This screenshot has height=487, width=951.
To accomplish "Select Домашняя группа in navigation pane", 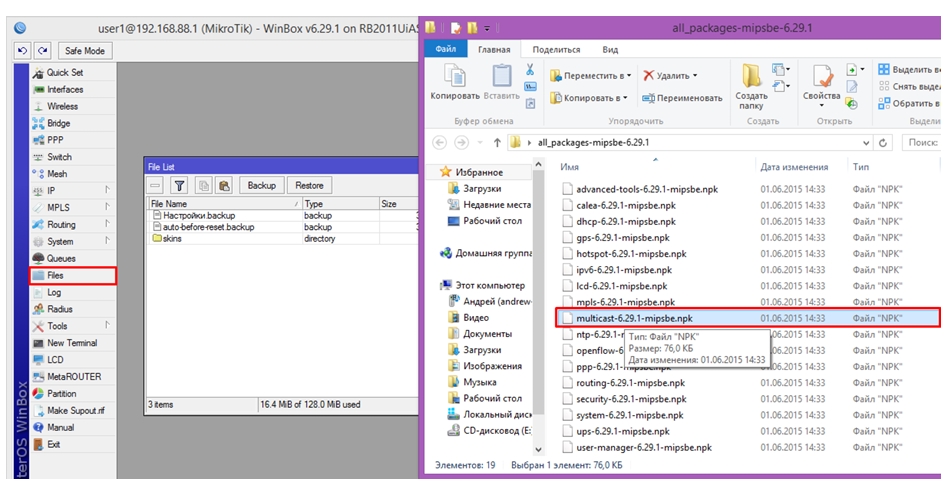I will tap(485, 253).
